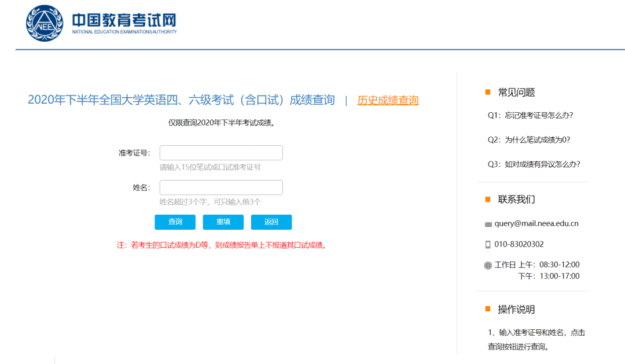Submit with the 查询 button
The image size is (625, 364).
pos(175,222)
